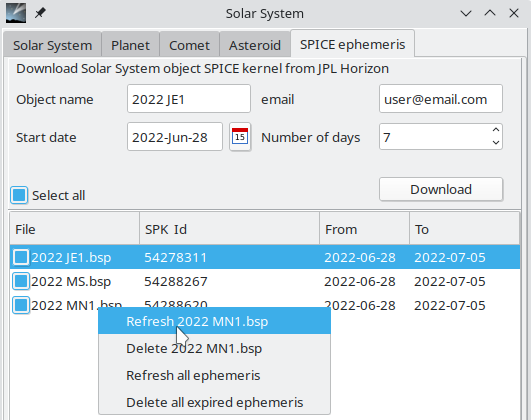Open the Comet tab

tap(189, 45)
